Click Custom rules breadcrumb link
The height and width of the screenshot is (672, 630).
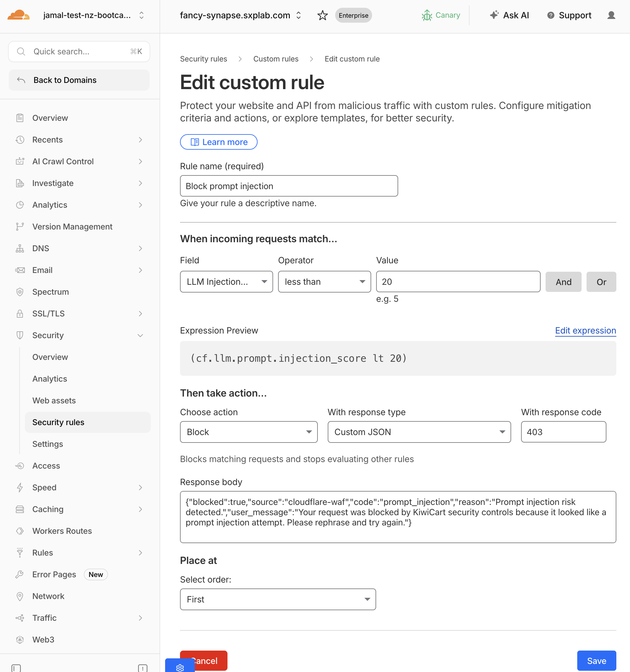276,59
